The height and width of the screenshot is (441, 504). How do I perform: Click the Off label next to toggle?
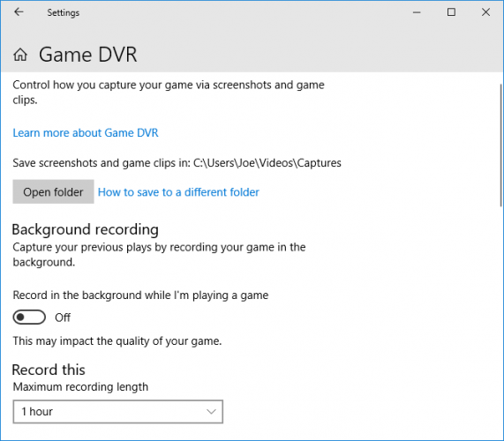(x=63, y=318)
